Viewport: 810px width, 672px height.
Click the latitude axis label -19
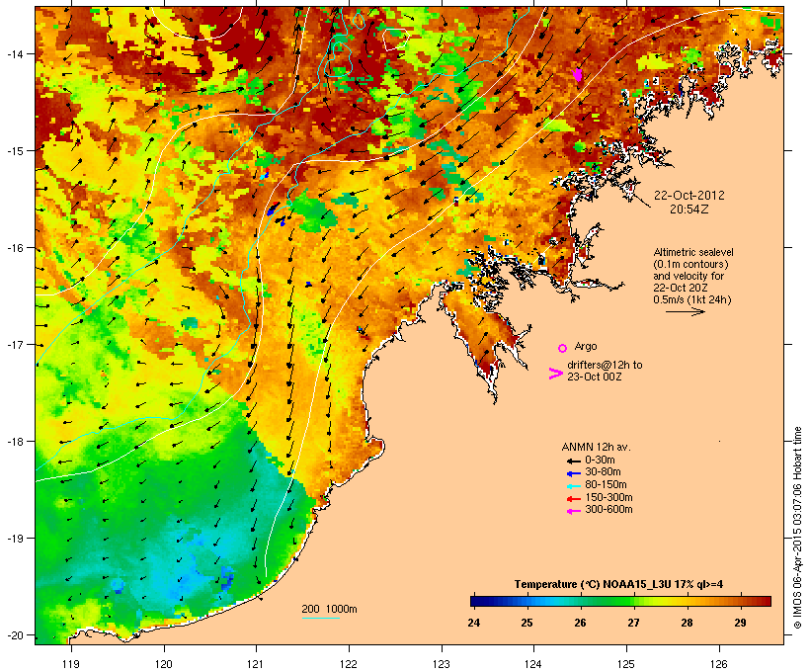(x=14, y=539)
